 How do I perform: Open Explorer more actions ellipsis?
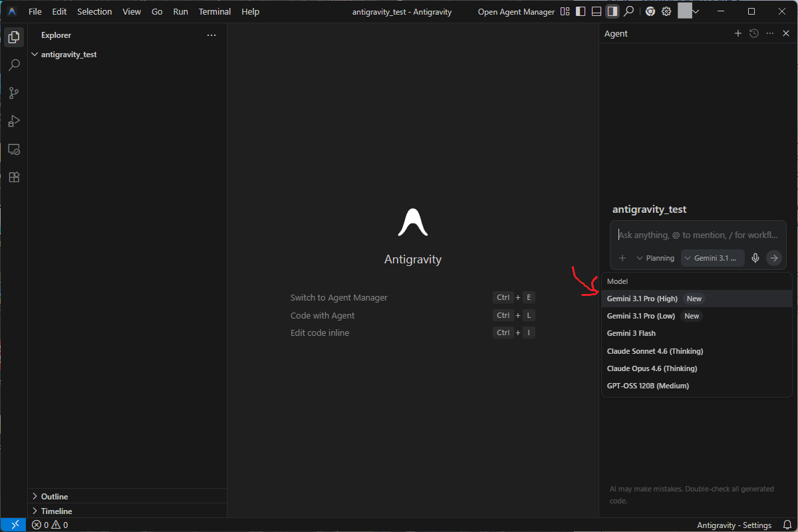(x=211, y=35)
